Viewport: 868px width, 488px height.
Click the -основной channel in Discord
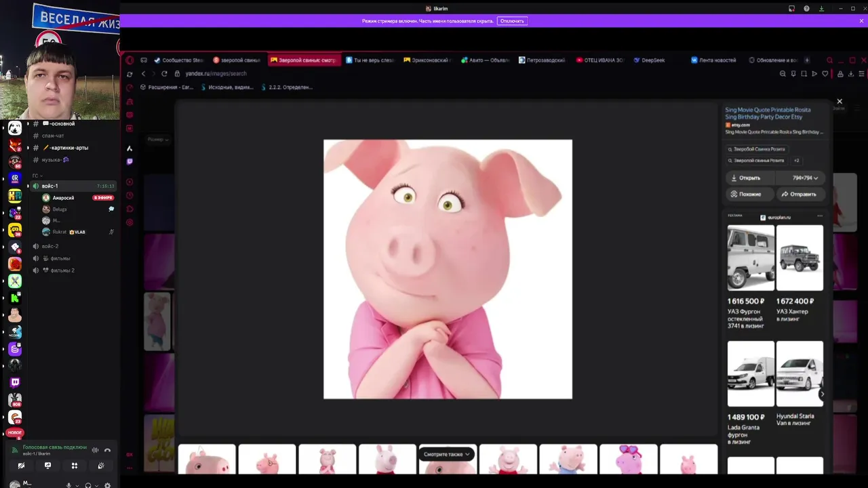click(73, 123)
